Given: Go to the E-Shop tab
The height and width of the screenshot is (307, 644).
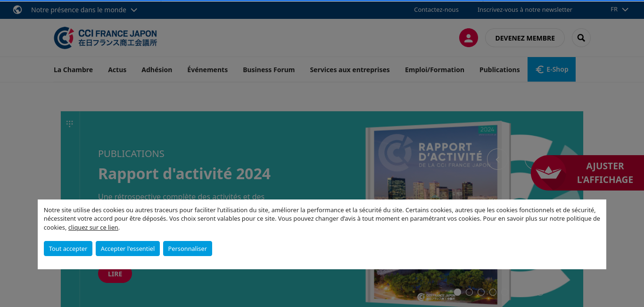Looking at the screenshot, I should [552, 69].
